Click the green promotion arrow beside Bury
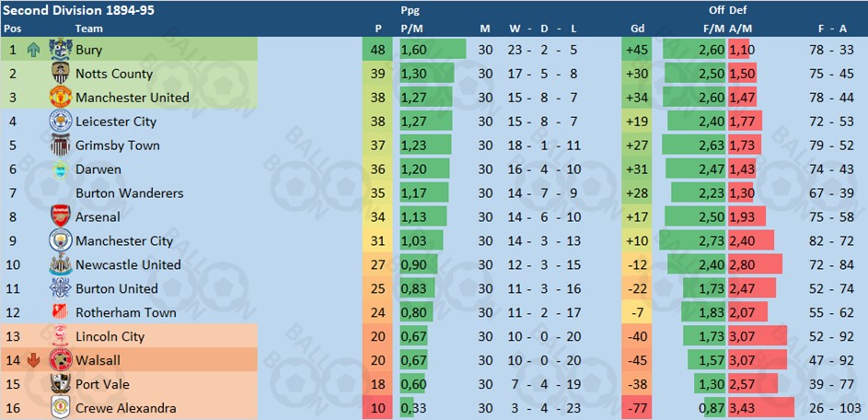 click(34, 50)
